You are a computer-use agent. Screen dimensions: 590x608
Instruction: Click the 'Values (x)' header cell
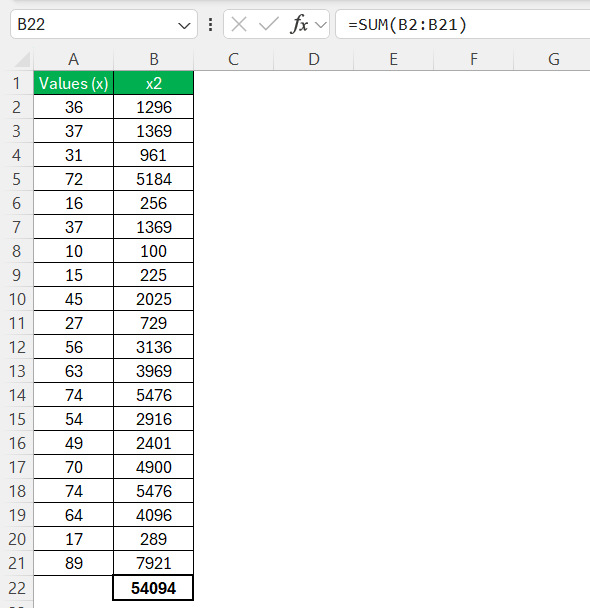pos(74,83)
